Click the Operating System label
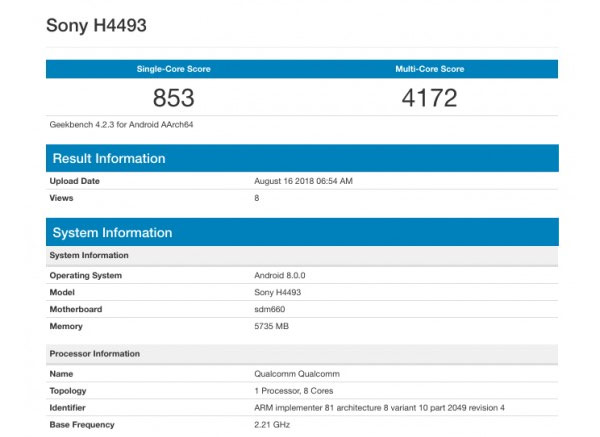Image resolution: width=600 pixels, height=437 pixels. pyautogui.click(x=86, y=276)
